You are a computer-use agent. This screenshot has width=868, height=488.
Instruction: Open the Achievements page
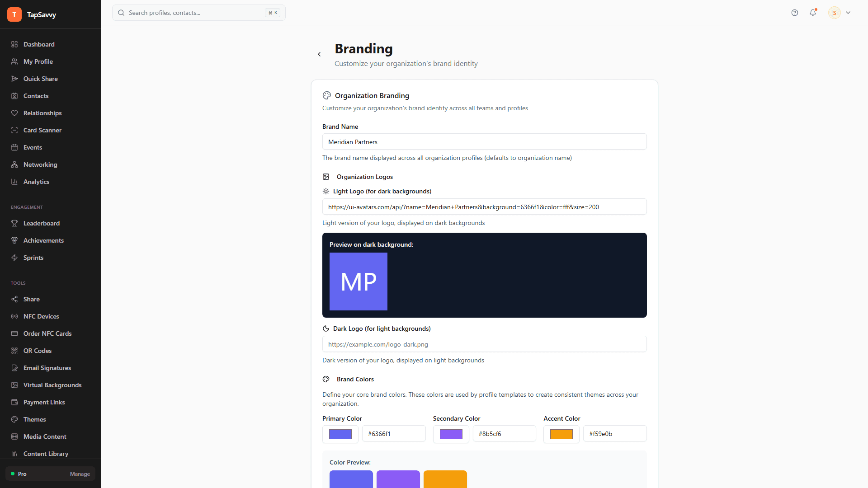click(44, 240)
